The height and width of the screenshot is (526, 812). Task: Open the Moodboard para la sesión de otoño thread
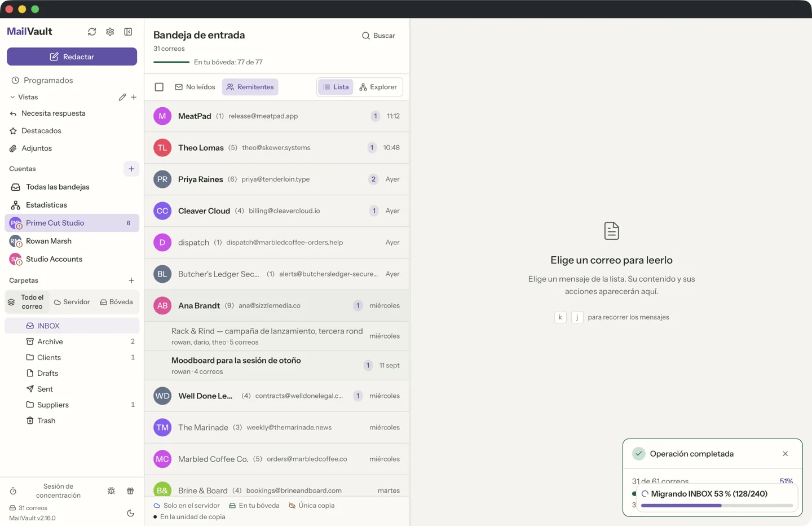click(277, 366)
